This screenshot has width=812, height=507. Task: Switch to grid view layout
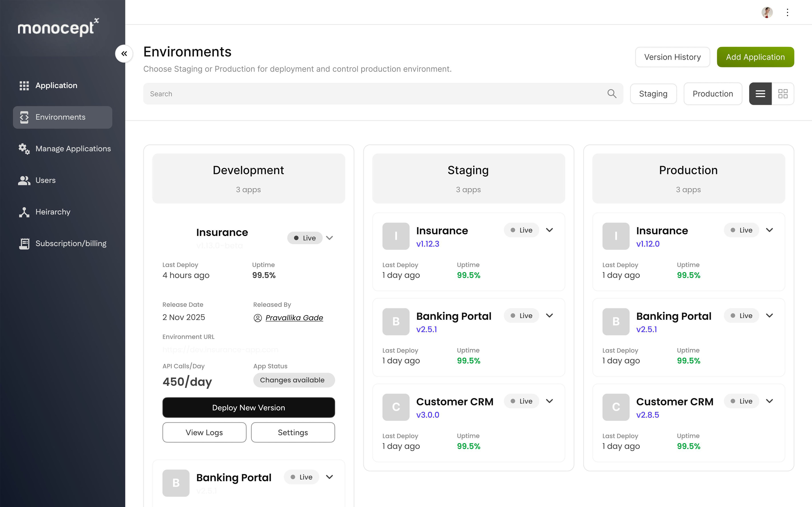(x=783, y=93)
